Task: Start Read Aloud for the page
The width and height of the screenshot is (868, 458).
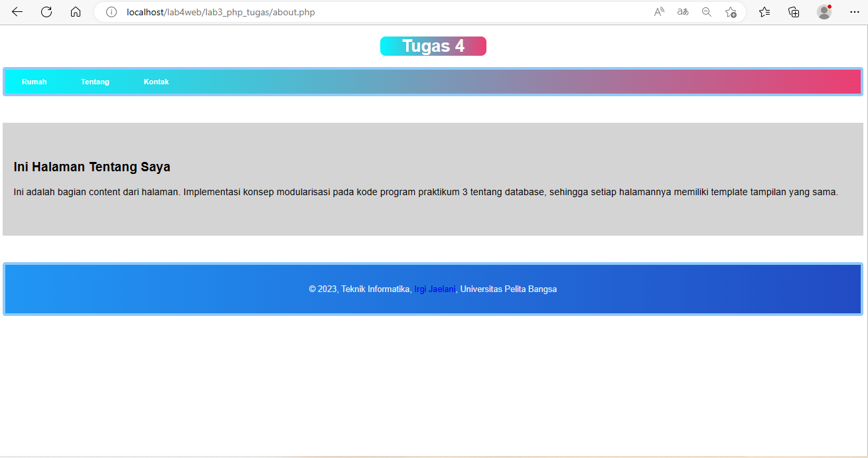Action: pyautogui.click(x=658, y=12)
